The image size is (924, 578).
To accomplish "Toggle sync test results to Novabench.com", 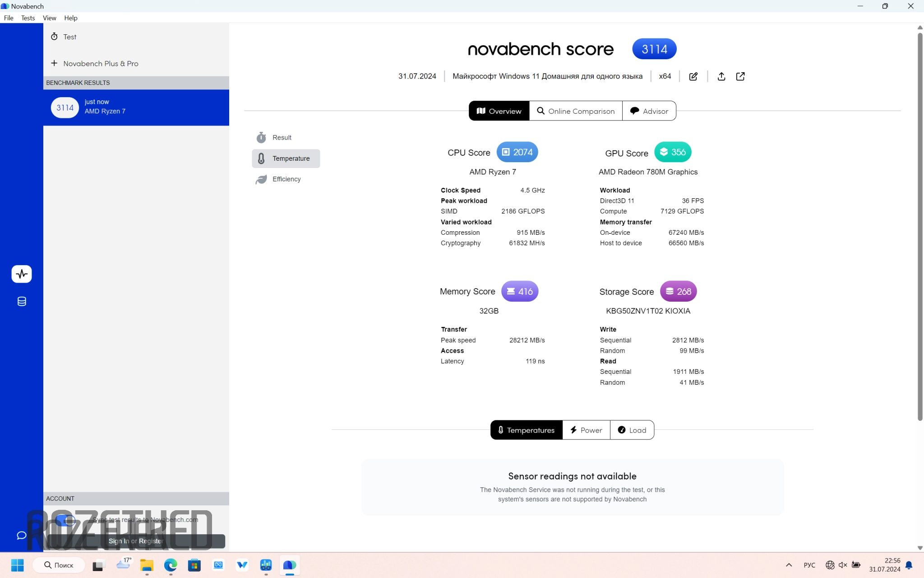I will coord(65,520).
